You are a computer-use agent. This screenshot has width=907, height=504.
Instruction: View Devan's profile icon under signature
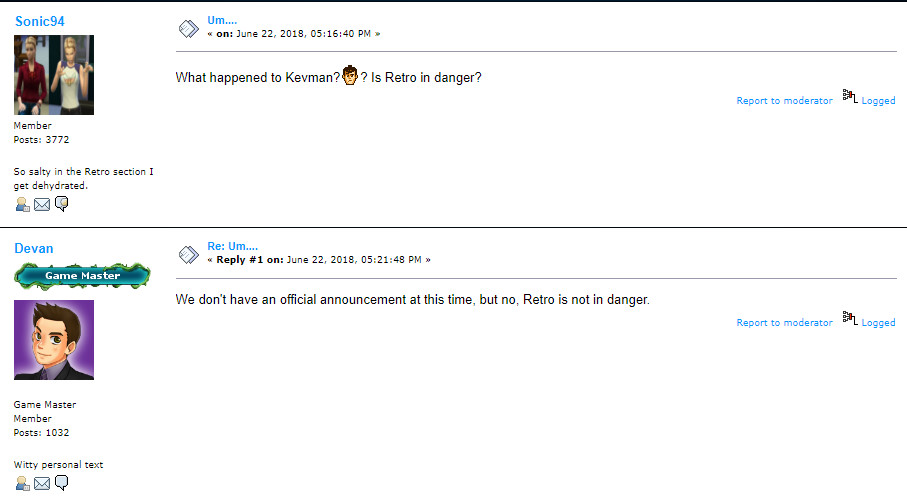(x=22, y=483)
